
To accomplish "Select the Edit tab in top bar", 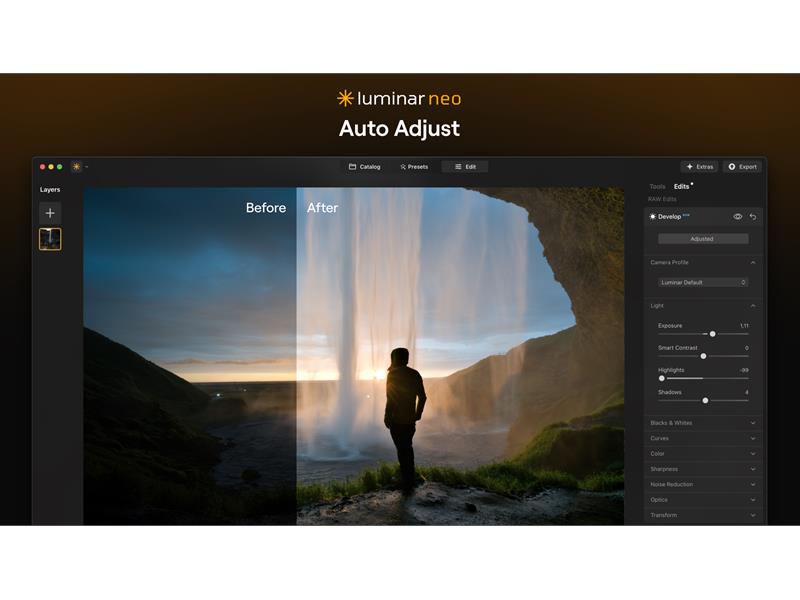I will [465, 167].
